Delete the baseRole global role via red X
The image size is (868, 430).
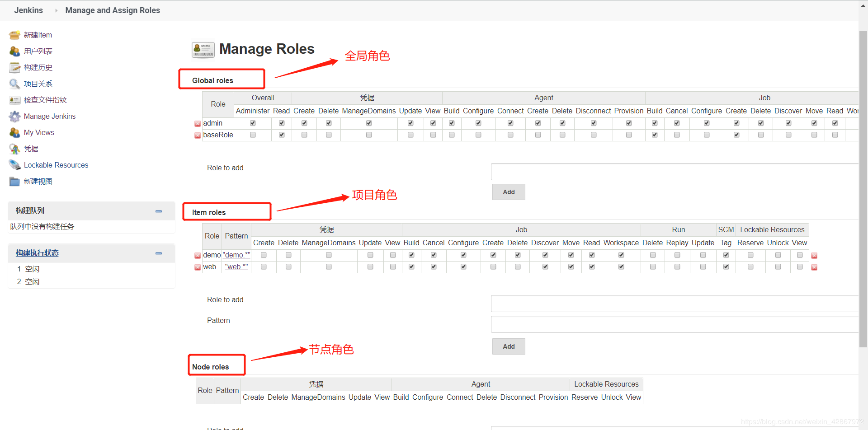tap(198, 136)
